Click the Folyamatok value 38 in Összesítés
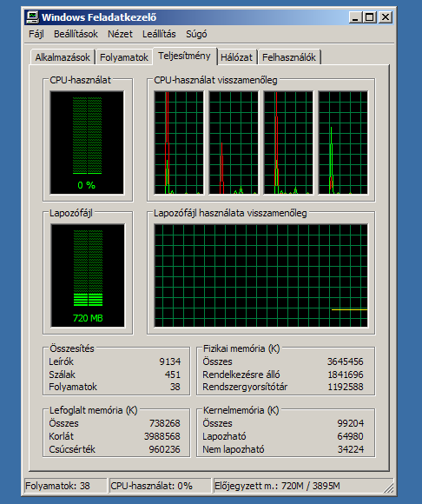This screenshot has width=422, height=504. pyautogui.click(x=175, y=387)
